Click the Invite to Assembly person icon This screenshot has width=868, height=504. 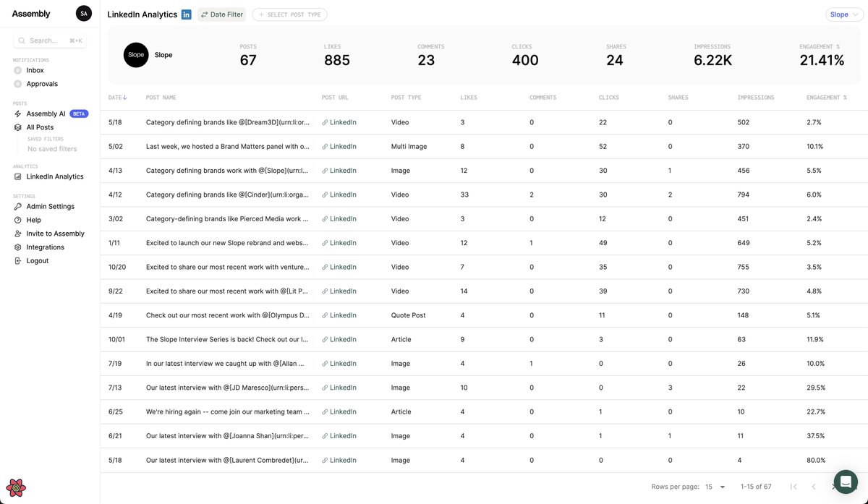(x=18, y=234)
